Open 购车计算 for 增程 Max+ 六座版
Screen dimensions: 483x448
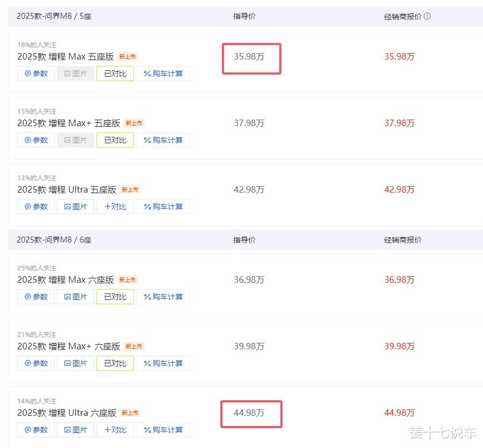[163, 363]
